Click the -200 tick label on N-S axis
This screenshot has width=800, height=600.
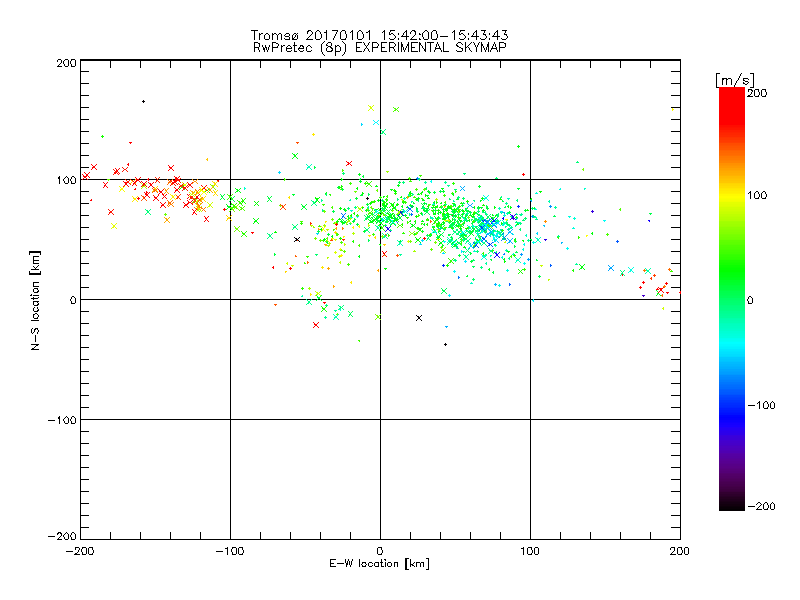pos(62,536)
